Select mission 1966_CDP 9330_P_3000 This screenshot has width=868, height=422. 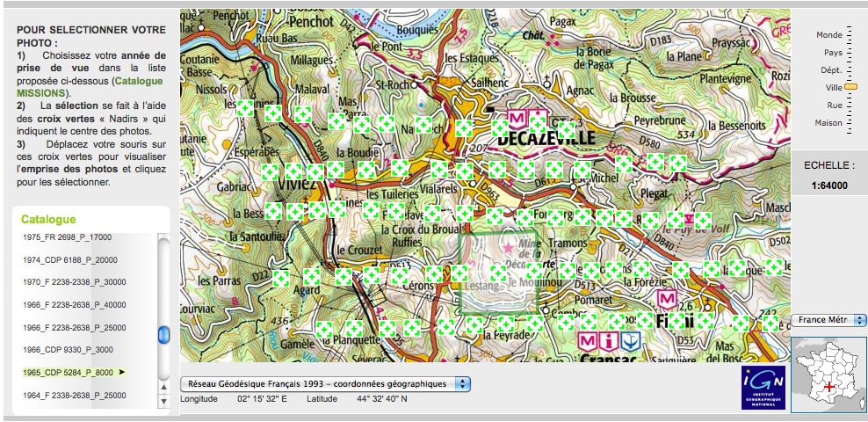[68, 349]
